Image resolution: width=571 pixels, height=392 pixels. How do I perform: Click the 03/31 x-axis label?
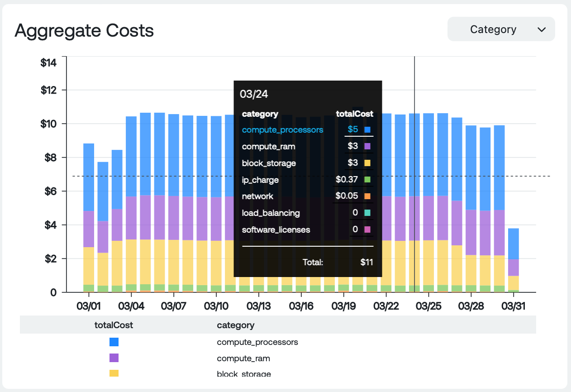pos(513,306)
